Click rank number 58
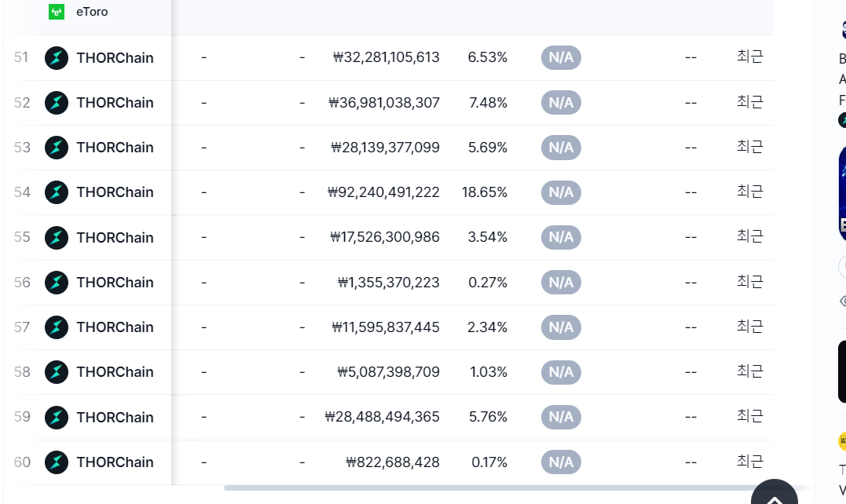 pyautogui.click(x=21, y=372)
